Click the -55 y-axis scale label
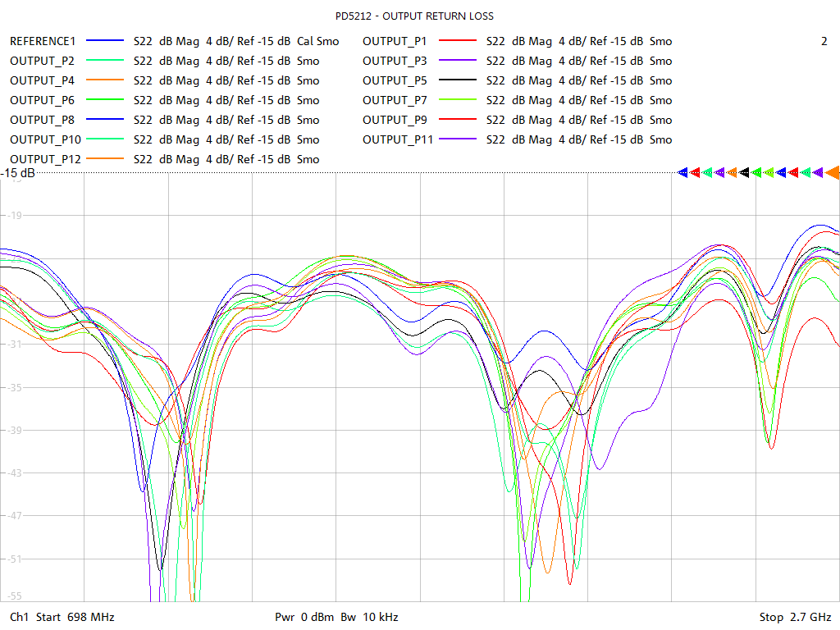The image size is (840, 630). pos(14,596)
